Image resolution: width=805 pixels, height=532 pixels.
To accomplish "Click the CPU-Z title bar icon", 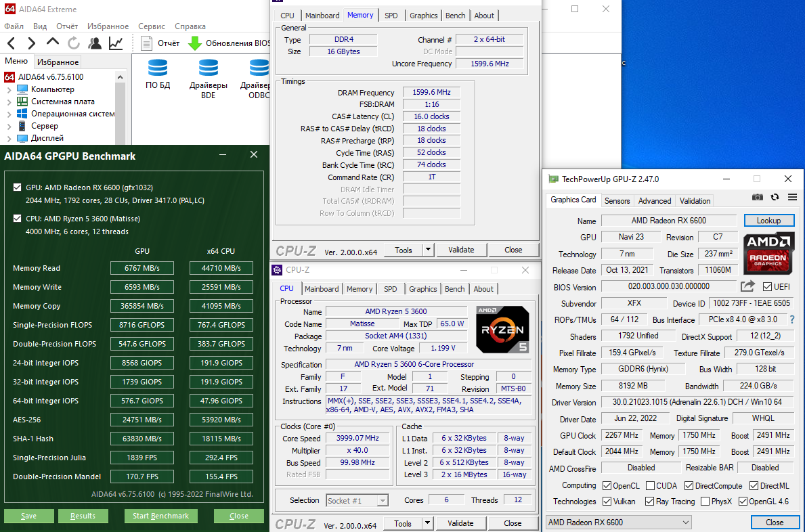I will tap(277, 270).
